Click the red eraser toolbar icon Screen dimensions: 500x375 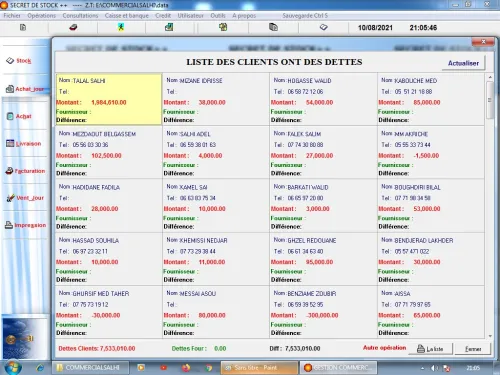73,27
